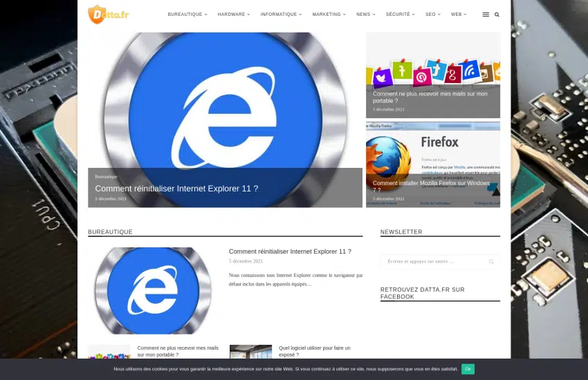
Task: Open the Web navigation menu
Action: click(x=458, y=15)
